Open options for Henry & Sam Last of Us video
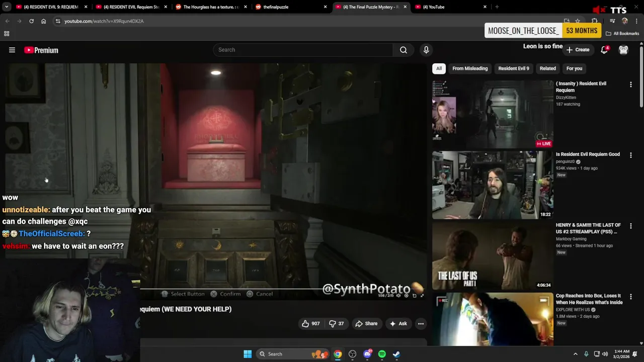The width and height of the screenshot is (644, 362). pyautogui.click(x=630, y=226)
